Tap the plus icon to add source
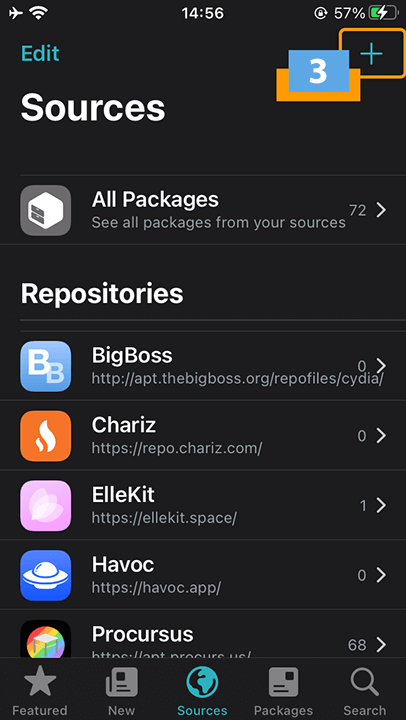The image size is (406, 720). (x=371, y=54)
